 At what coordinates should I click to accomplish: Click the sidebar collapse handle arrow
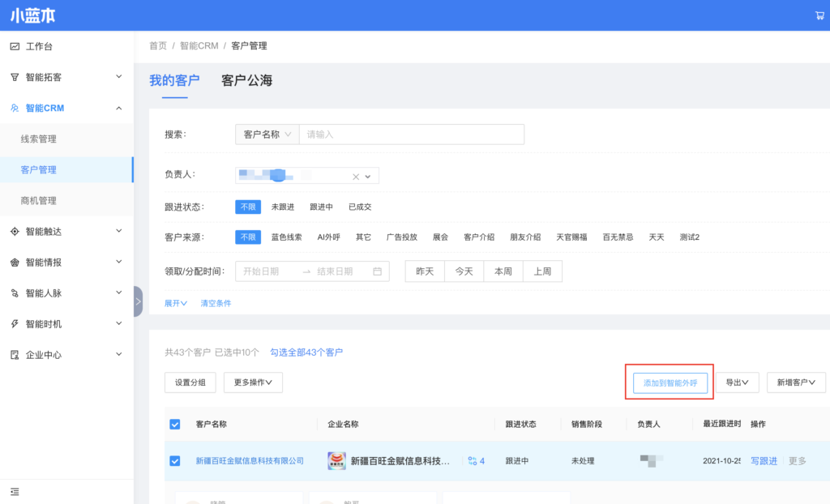138,301
